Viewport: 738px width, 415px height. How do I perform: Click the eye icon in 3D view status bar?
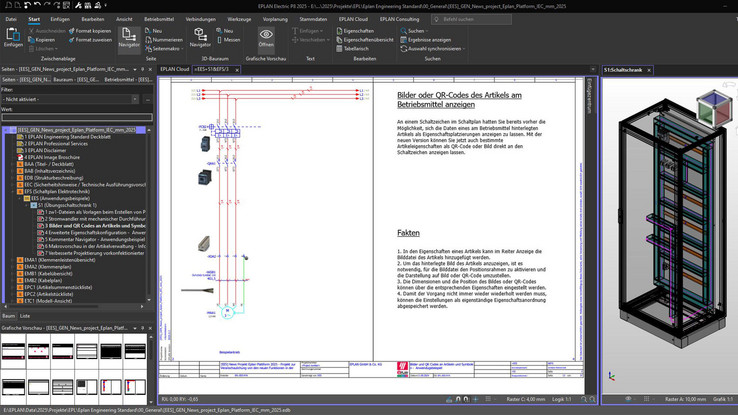(x=628, y=399)
